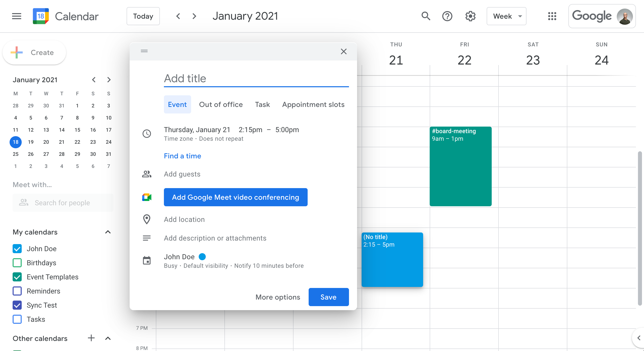Switch to the Out of office tab

[x=221, y=104]
